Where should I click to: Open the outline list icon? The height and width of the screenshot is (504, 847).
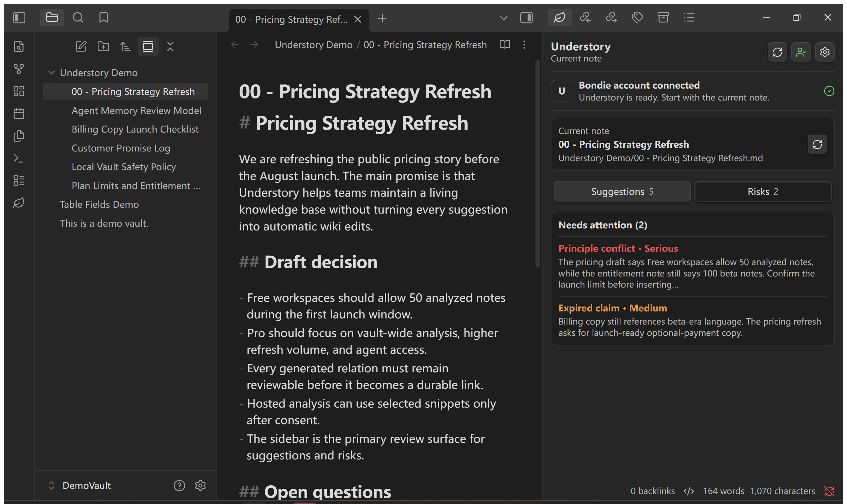689,17
